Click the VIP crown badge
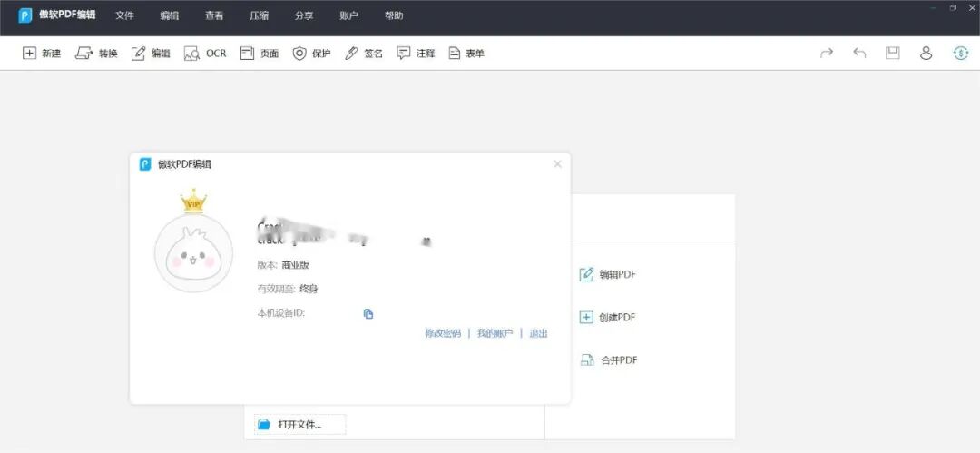This screenshot has height=453, width=980. 194,201
